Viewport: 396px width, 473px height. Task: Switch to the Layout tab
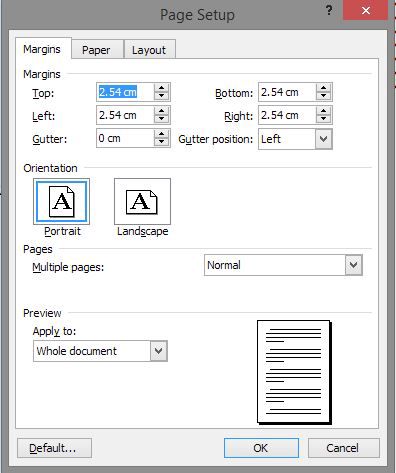149,50
